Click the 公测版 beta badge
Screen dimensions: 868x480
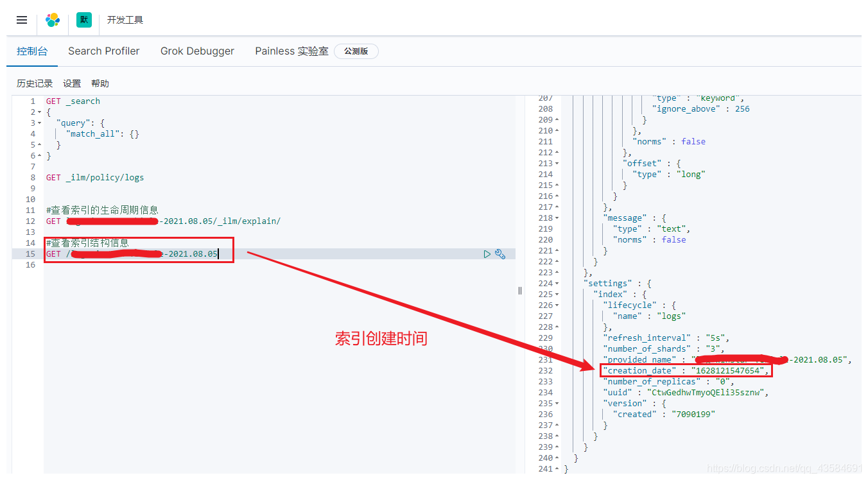pyautogui.click(x=356, y=51)
